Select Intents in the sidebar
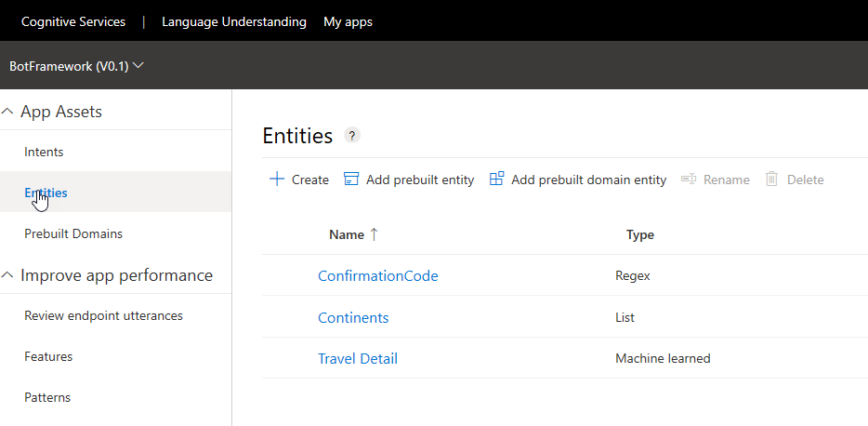This screenshot has height=426, width=868. tap(44, 152)
